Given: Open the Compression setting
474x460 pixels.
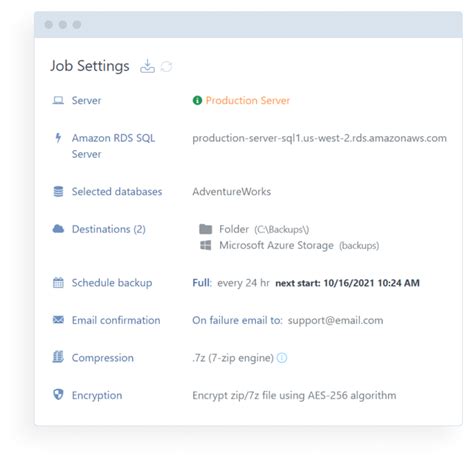Looking at the screenshot, I should (103, 358).
